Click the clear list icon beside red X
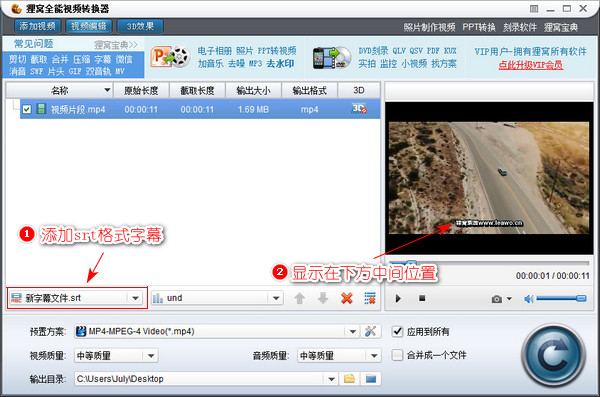The width and height of the screenshot is (600, 397). (x=370, y=298)
